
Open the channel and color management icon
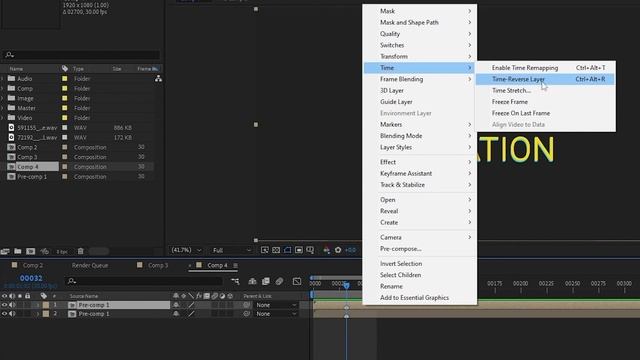coord(327,250)
